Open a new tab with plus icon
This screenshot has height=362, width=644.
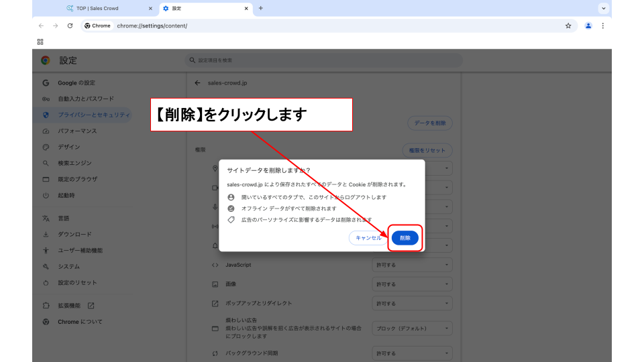point(261,8)
